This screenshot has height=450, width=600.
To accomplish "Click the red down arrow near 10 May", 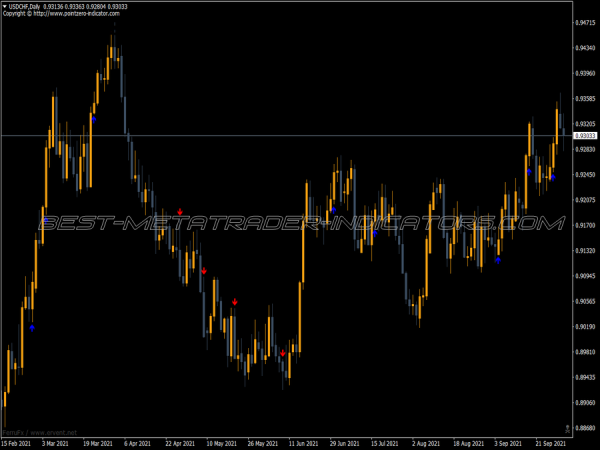I will tap(204, 271).
